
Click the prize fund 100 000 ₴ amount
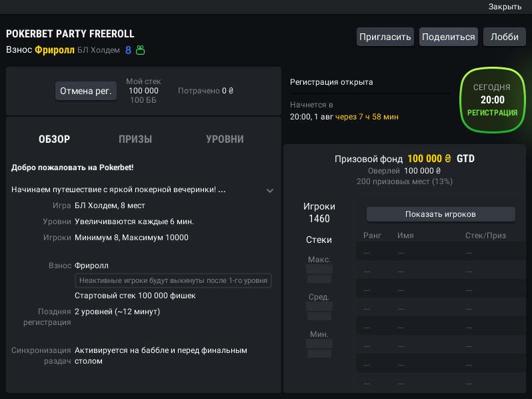pyautogui.click(x=429, y=159)
